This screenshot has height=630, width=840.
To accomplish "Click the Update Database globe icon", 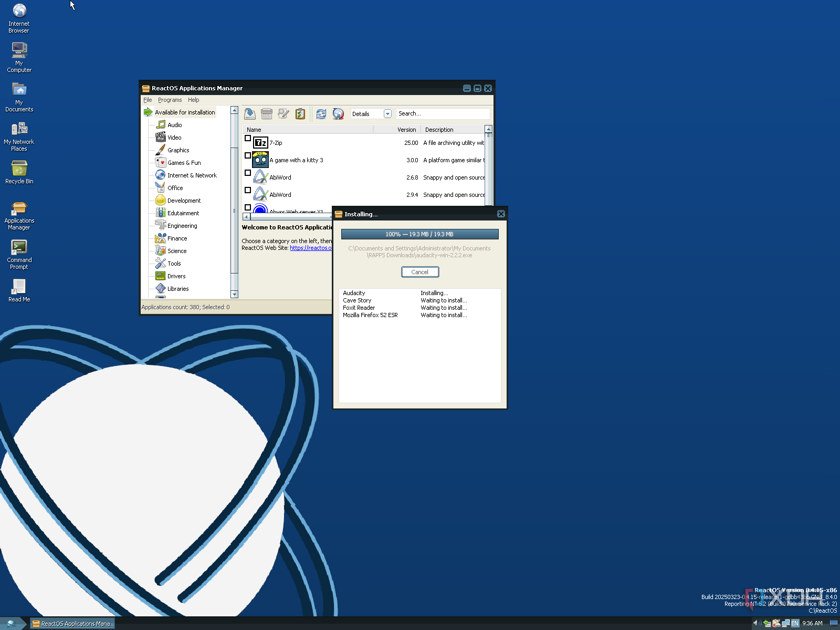I will point(338,113).
